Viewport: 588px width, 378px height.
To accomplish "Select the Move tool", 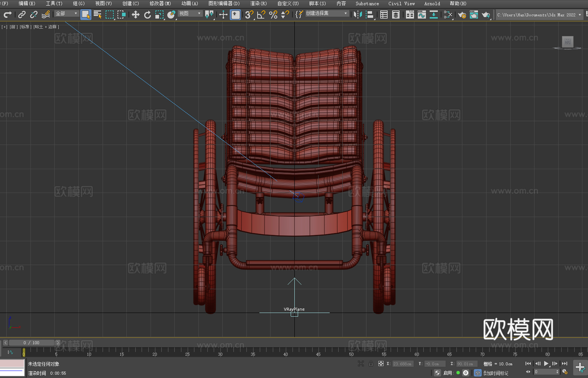I will pos(136,15).
